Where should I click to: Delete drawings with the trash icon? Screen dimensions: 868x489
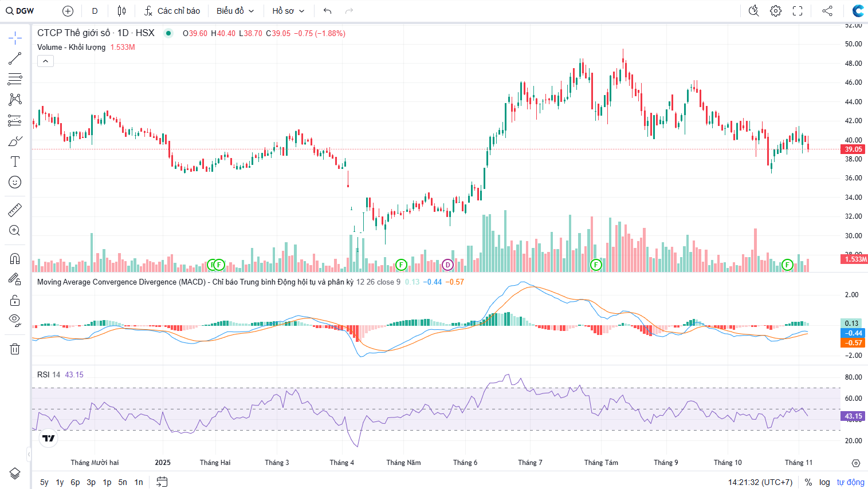tap(15, 349)
